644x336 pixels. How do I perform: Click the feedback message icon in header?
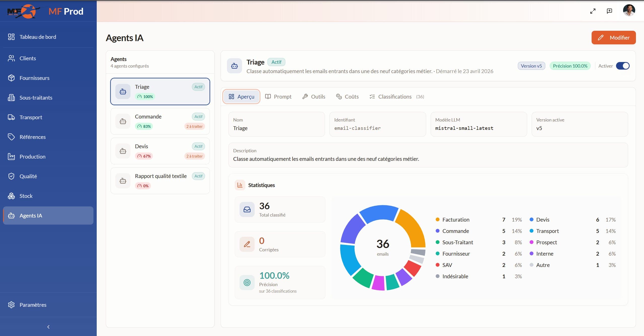(609, 11)
